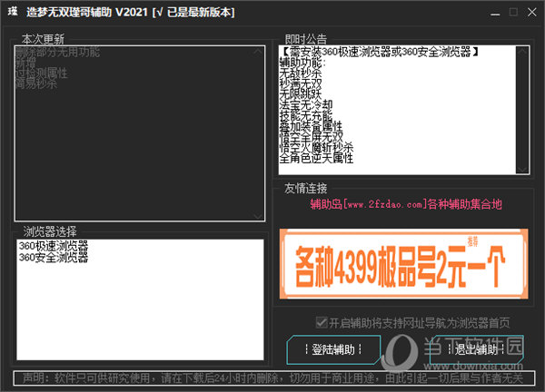Click the 秒满无双 line in announcement
Screen dimensions: 545x392
pyautogui.click(x=301, y=83)
